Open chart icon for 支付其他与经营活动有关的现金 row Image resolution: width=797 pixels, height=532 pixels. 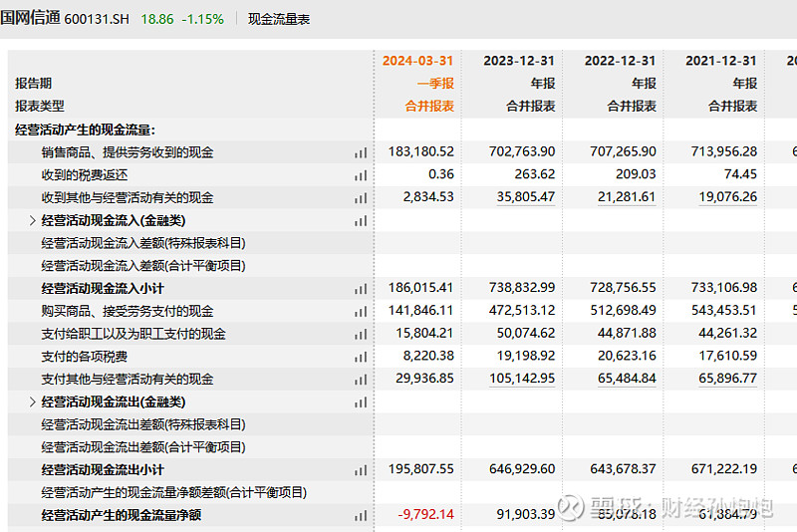(361, 379)
